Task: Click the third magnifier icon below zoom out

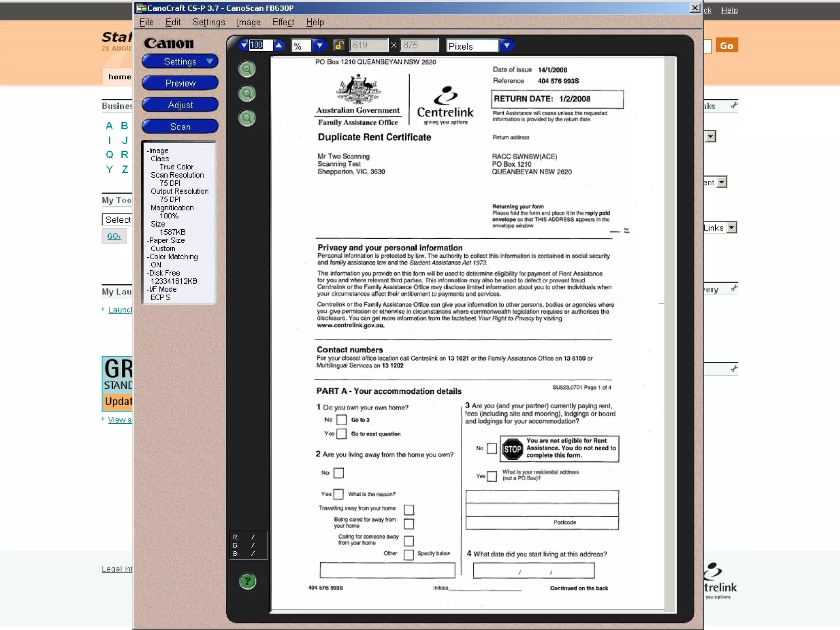Action: coord(247,118)
